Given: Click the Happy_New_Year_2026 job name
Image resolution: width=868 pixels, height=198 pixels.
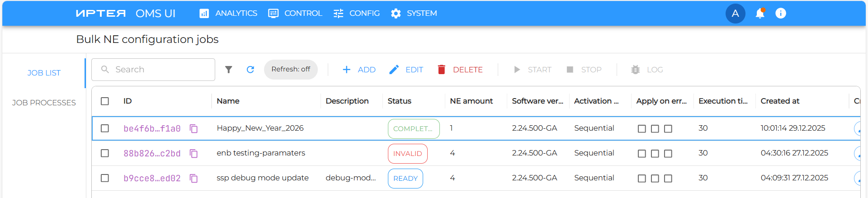Looking at the screenshot, I should pyautogui.click(x=260, y=128).
